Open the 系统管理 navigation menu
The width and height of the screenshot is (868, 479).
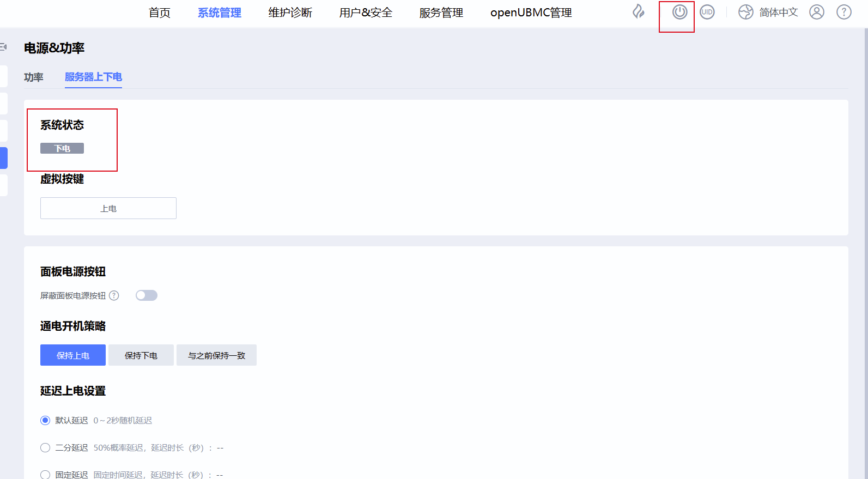pos(219,13)
